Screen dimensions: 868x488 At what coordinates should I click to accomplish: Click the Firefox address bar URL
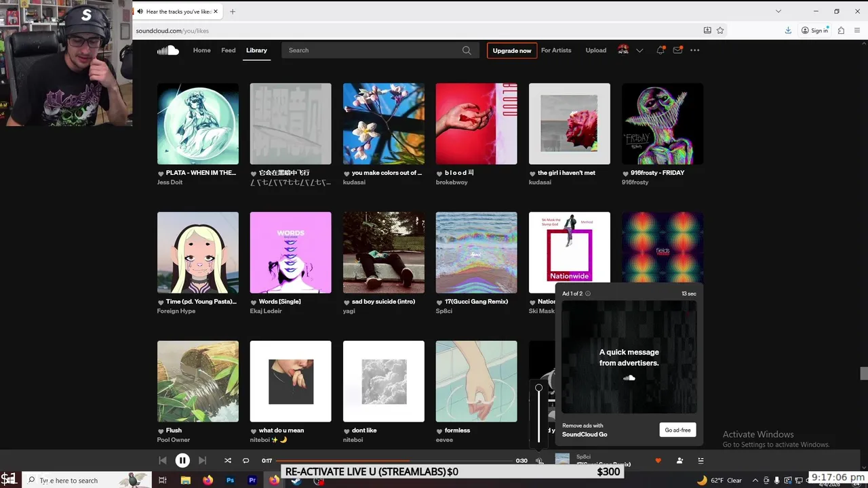tap(172, 30)
